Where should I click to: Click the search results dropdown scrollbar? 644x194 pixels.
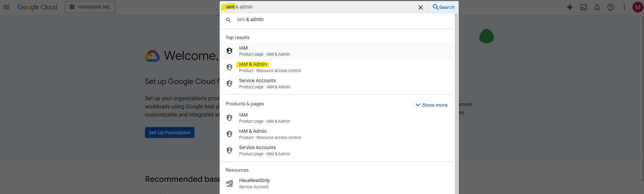click(456, 102)
